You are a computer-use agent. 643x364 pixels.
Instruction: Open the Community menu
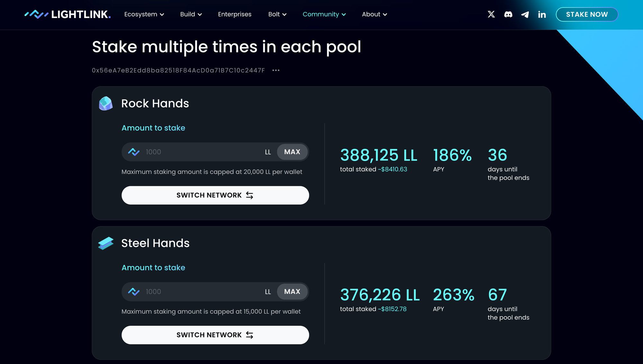pos(324,14)
